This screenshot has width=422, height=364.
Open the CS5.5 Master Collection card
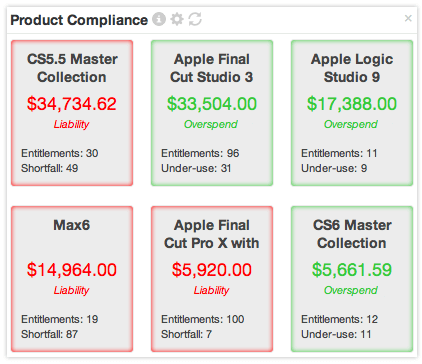(72, 113)
